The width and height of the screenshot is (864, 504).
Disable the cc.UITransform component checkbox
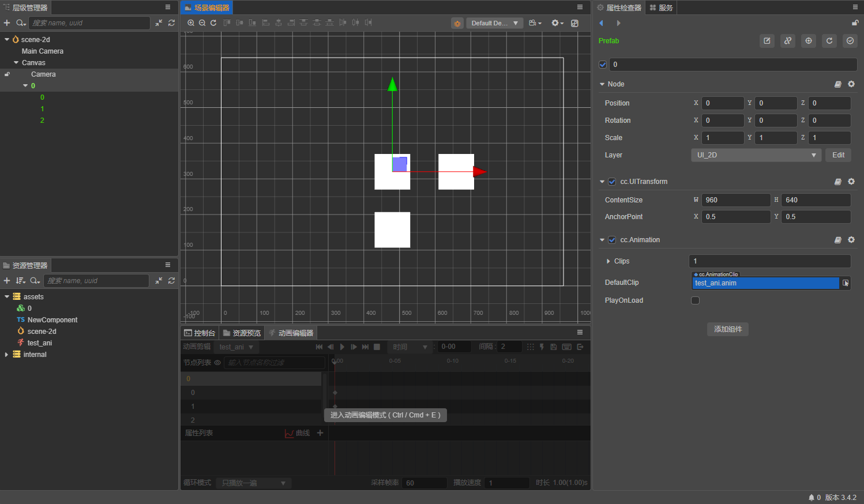[612, 182]
